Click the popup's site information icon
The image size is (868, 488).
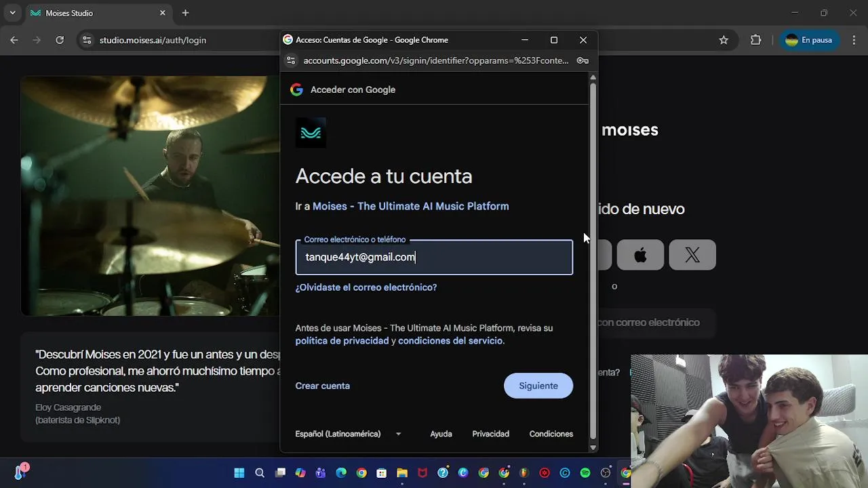pos(291,60)
